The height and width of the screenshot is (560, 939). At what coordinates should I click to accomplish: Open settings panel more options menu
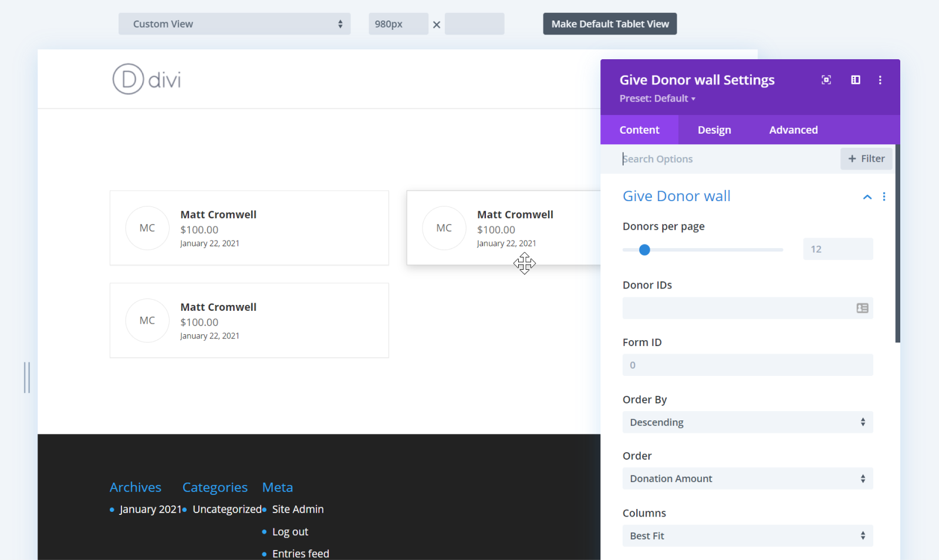click(880, 80)
